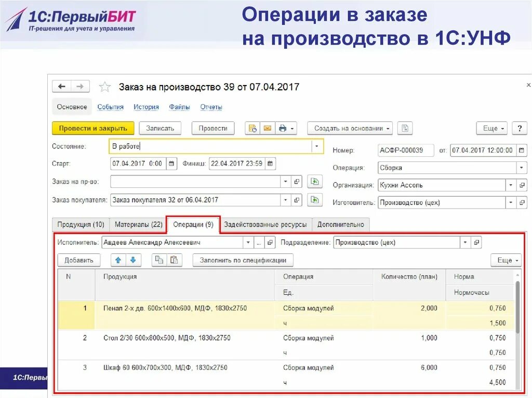The image size is (532, 398).
Task: Open the help question mark button
Action: click(x=520, y=129)
